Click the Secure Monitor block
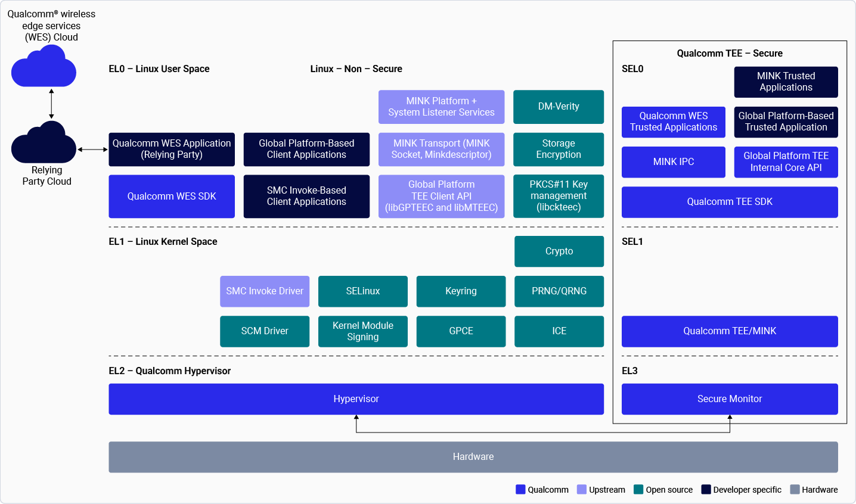This screenshot has width=856, height=504. point(730,399)
